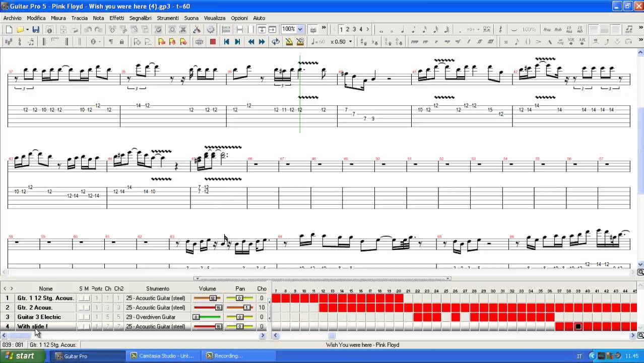Click the Redo arrow icon
644x363 pixels.
98,29
